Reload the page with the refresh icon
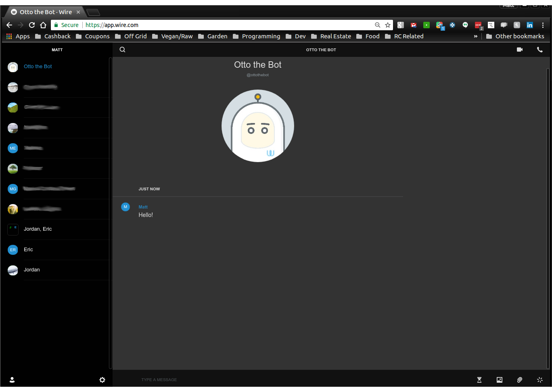552x392 pixels. pos(32,25)
